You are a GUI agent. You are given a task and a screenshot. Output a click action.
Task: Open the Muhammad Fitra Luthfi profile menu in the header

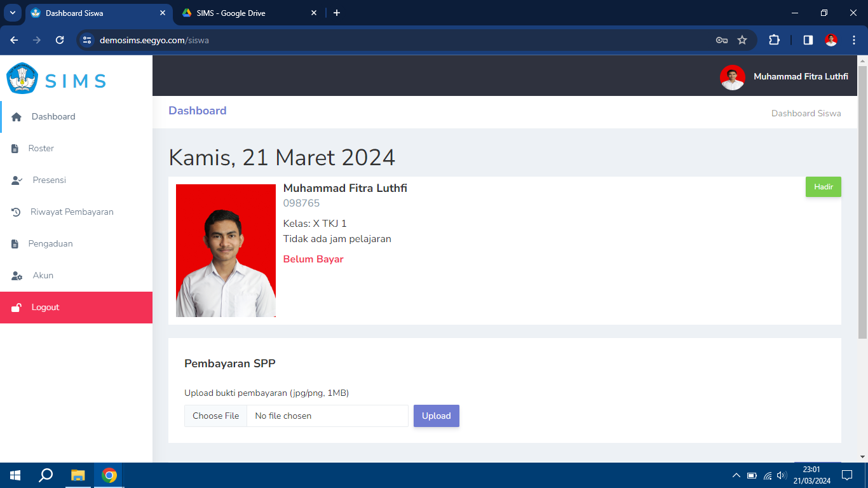click(x=784, y=77)
